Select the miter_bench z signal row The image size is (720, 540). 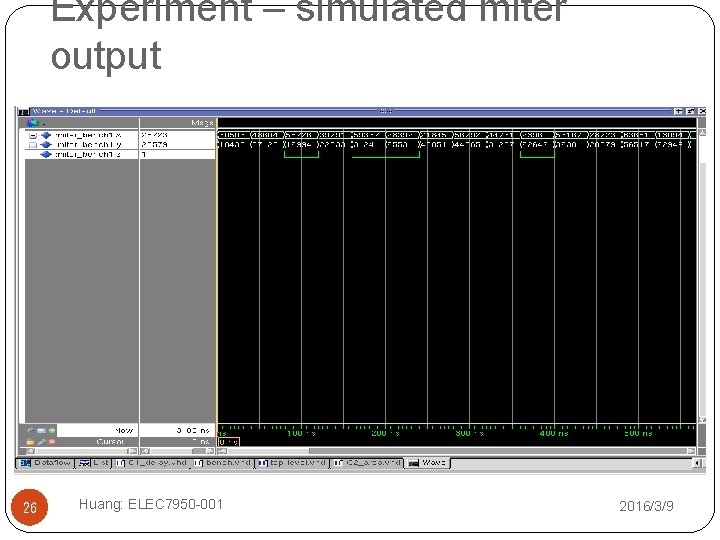pyautogui.click(x=82, y=154)
